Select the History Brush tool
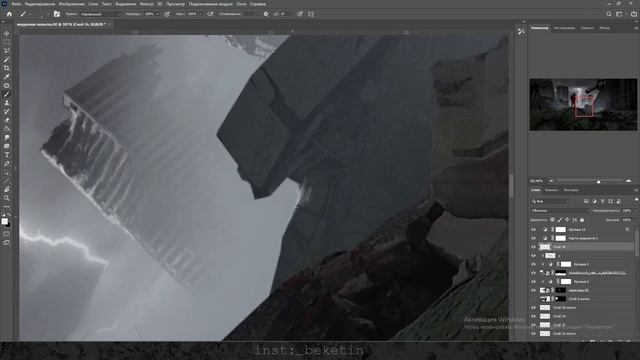Image resolution: width=640 pixels, height=360 pixels. [x=7, y=111]
